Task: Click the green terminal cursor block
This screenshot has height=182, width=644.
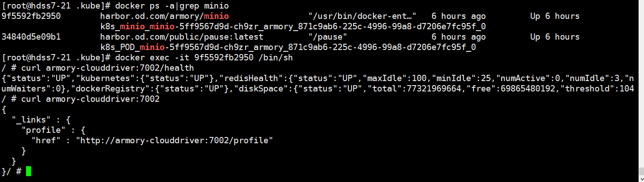Action: tap(29, 172)
